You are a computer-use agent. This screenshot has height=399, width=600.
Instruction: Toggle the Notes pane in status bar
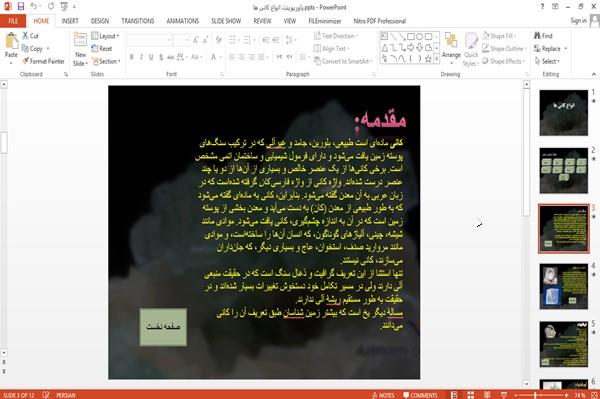383,395
